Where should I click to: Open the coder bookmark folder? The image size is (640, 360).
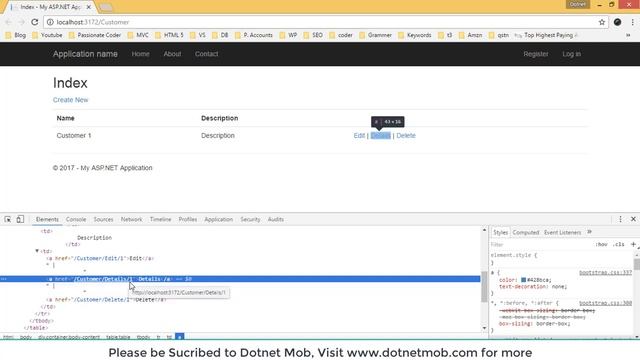click(341, 35)
